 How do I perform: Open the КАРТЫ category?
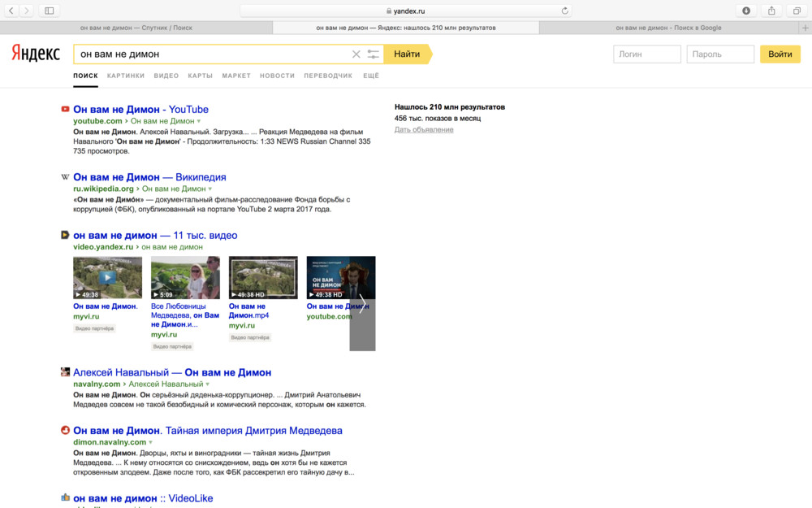[201, 76]
